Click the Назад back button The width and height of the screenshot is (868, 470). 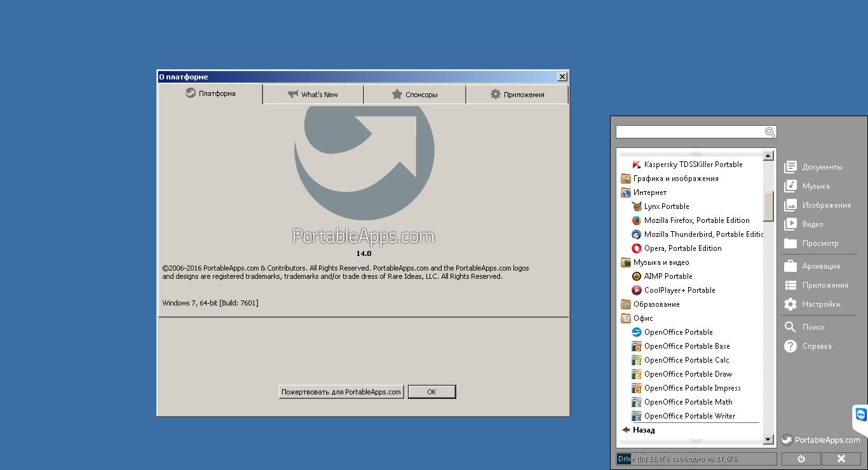click(x=639, y=430)
